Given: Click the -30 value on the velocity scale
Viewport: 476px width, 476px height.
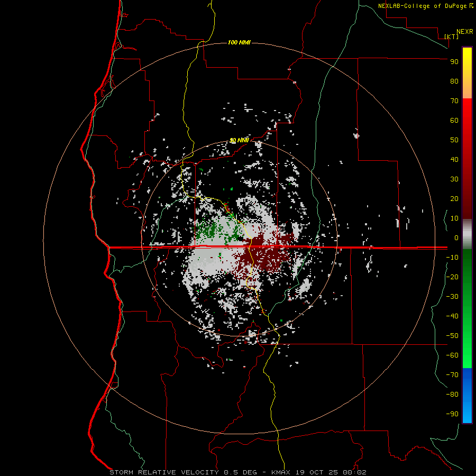Looking at the screenshot, I should [452, 297].
